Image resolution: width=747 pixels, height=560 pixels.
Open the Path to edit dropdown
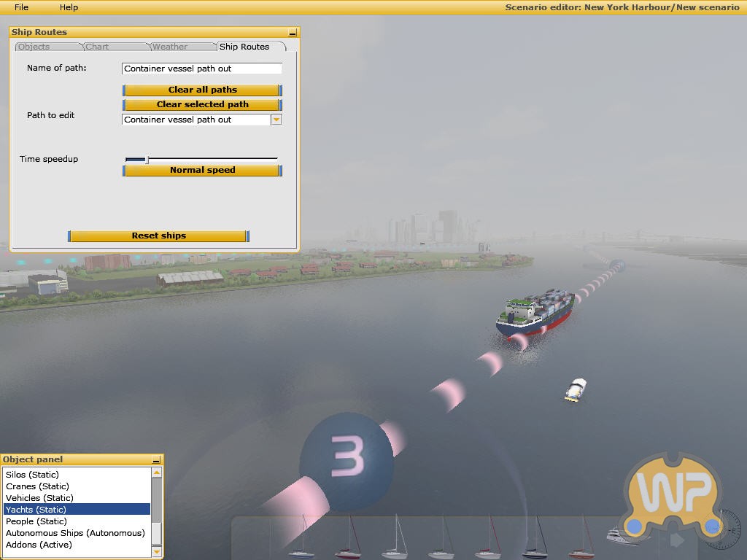276,120
